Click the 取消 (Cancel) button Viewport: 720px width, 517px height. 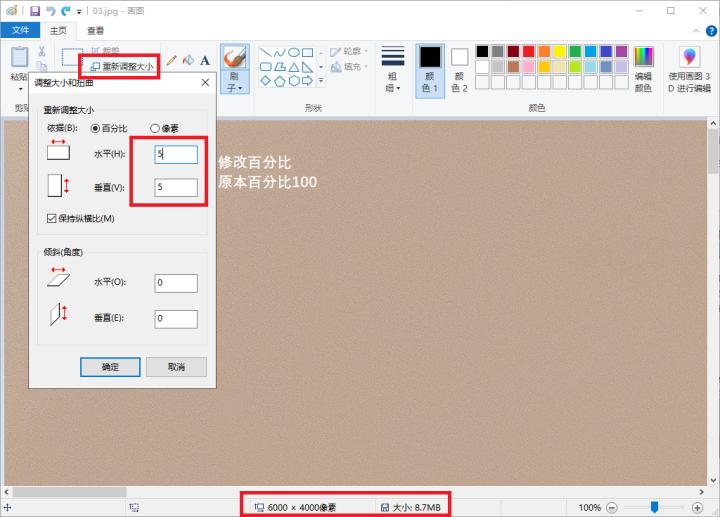pyautogui.click(x=176, y=367)
